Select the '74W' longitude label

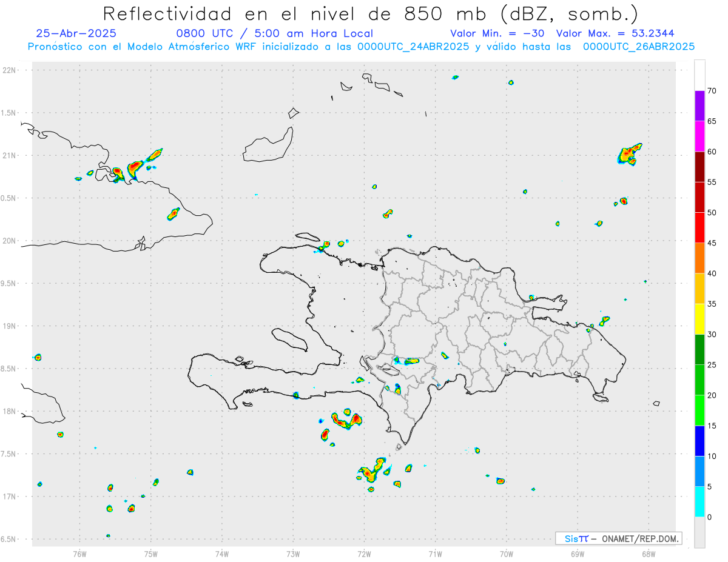coord(222,554)
